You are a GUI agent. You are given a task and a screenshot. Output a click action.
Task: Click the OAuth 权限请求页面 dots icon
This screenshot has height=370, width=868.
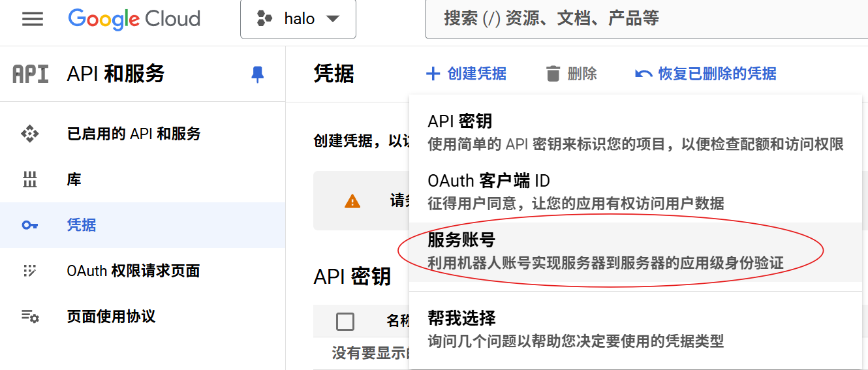click(x=30, y=271)
